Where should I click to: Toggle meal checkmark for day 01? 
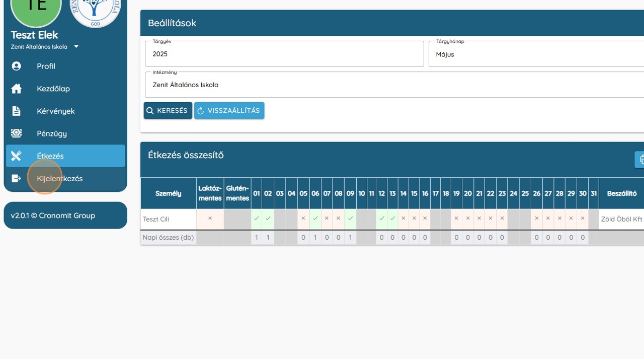(x=257, y=219)
